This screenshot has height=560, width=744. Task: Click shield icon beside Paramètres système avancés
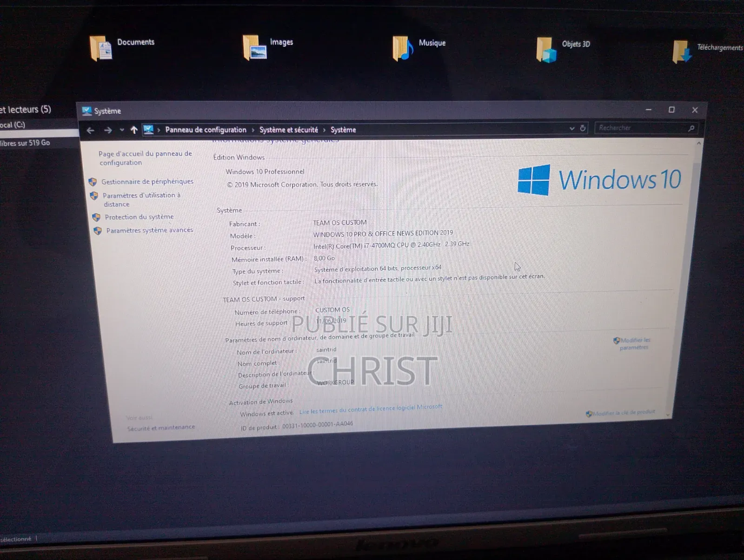point(98,231)
